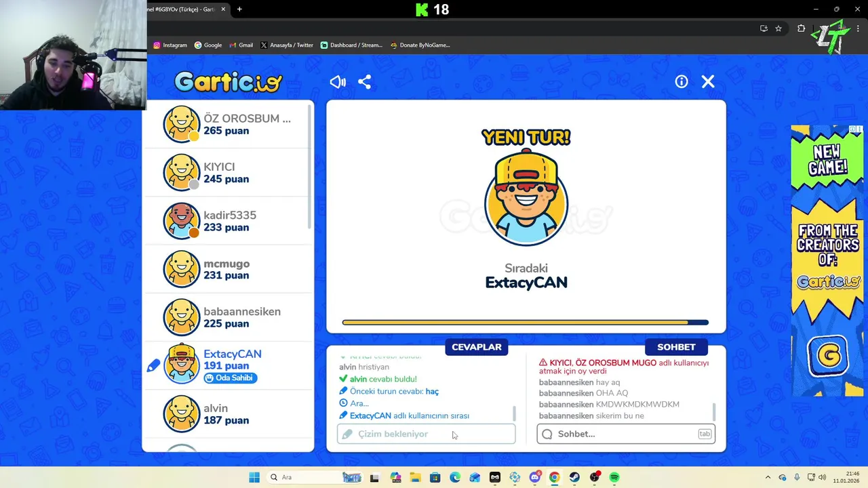Click the 'Ara...' clock line in answers
This screenshot has width=868, height=488.
pyautogui.click(x=354, y=403)
